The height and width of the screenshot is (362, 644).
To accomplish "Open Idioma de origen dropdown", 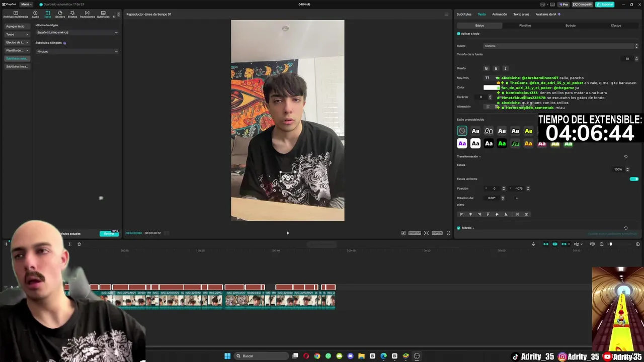I will (77, 33).
